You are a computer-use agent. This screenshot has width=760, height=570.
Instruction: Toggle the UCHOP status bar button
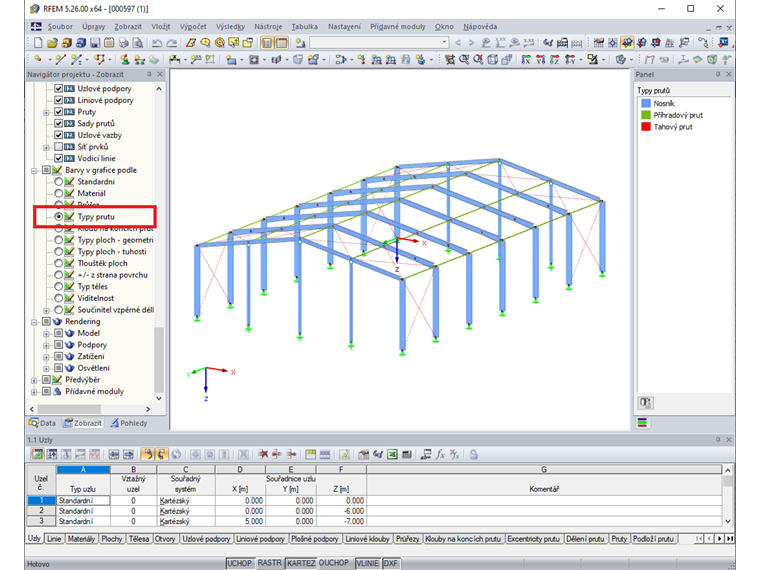click(x=239, y=563)
